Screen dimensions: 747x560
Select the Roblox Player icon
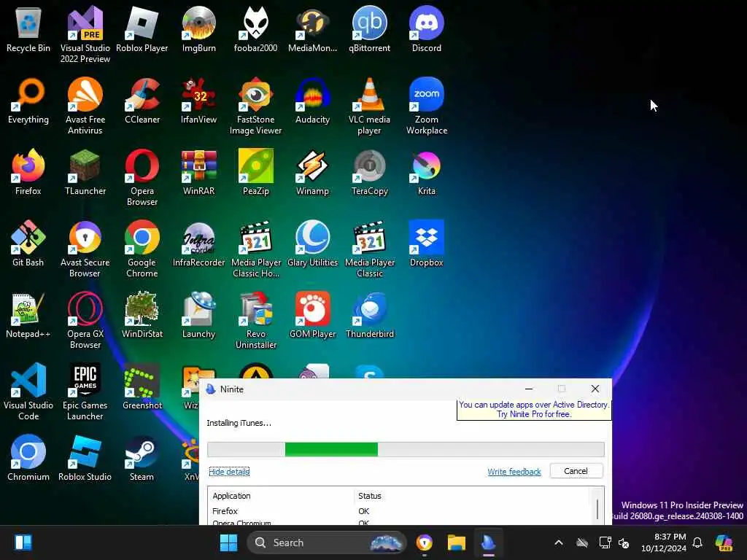(142, 29)
